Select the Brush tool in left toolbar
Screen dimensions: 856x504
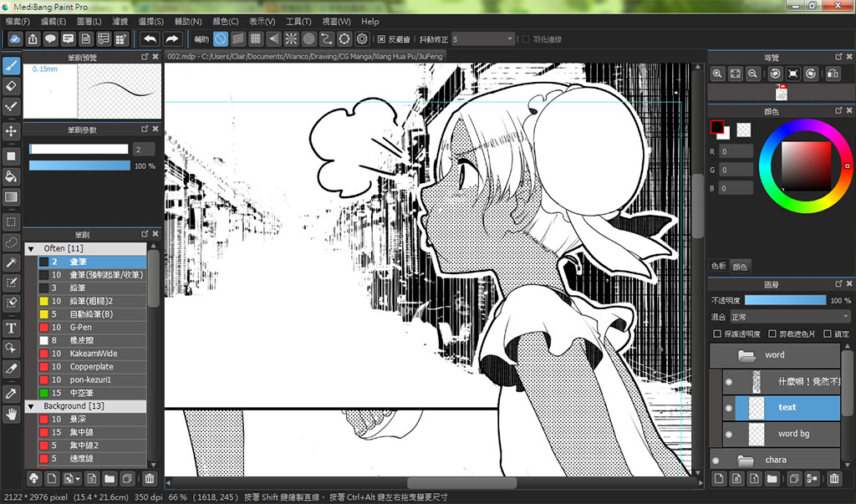[x=12, y=66]
